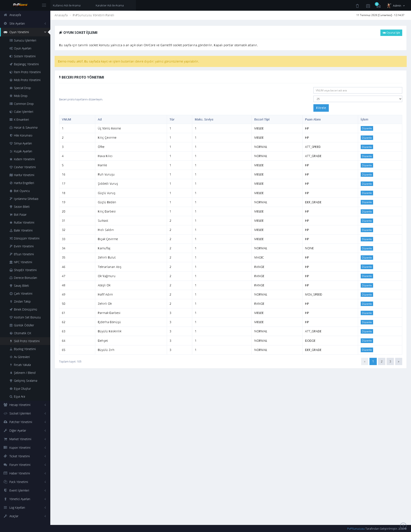Expand the Market Yönetimi section
Screen dimensions: 411x532
pyautogui.click(x=25, y=439)
